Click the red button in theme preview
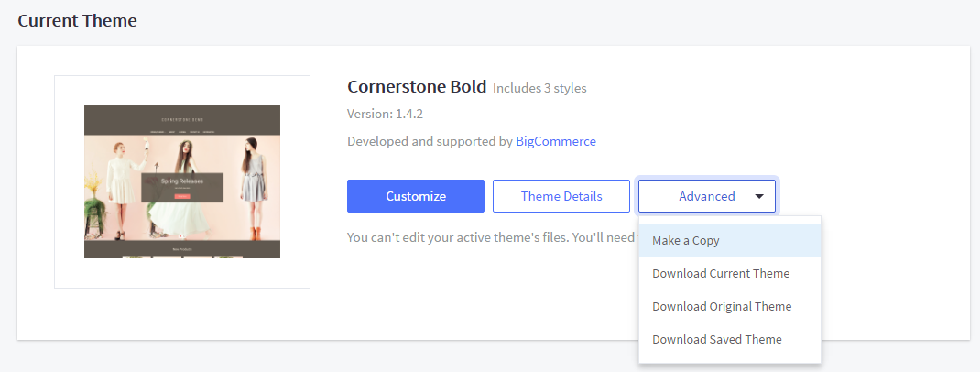 (x=181, y=196)
